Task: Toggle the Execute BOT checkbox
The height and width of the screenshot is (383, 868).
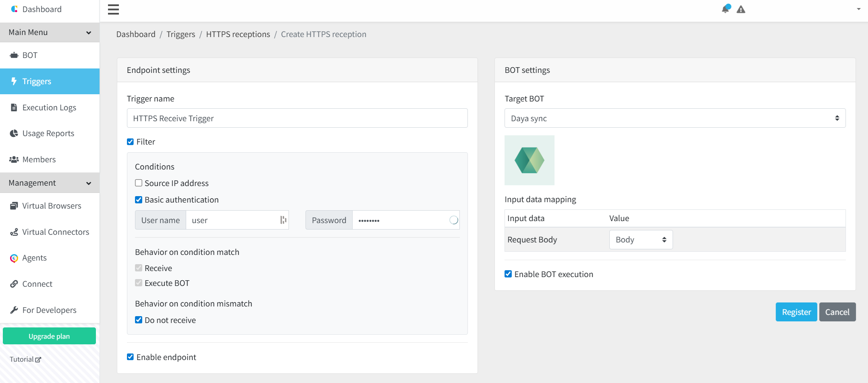Action: point(139,283)
